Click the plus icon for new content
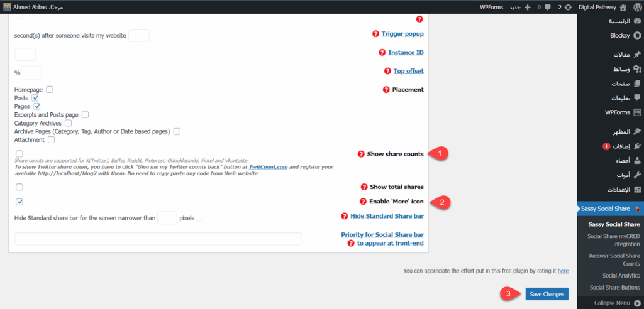The image size is (644, 309). (528, 7)
